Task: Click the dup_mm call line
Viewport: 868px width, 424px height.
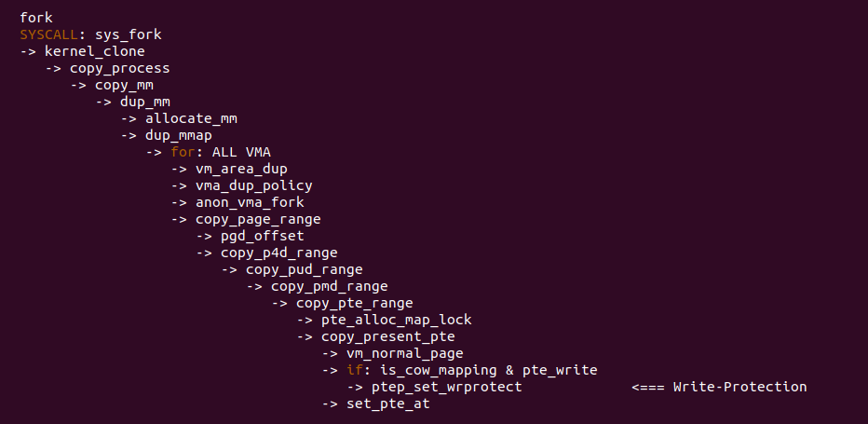Action: [145, 102]
